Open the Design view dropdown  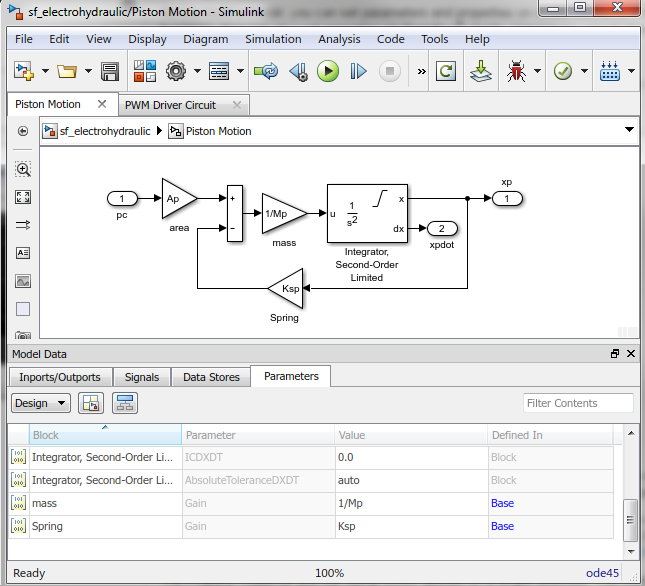tap(40, 403)
